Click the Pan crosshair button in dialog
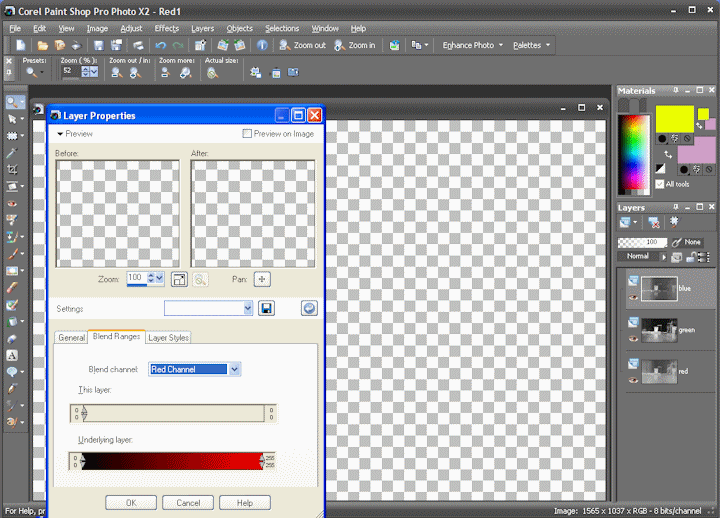 click(262, 280)
